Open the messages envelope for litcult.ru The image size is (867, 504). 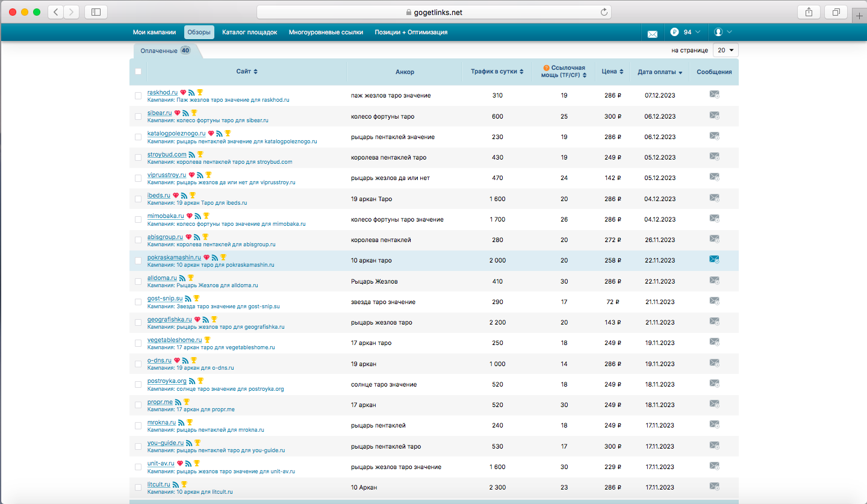[x=715, y=487]
